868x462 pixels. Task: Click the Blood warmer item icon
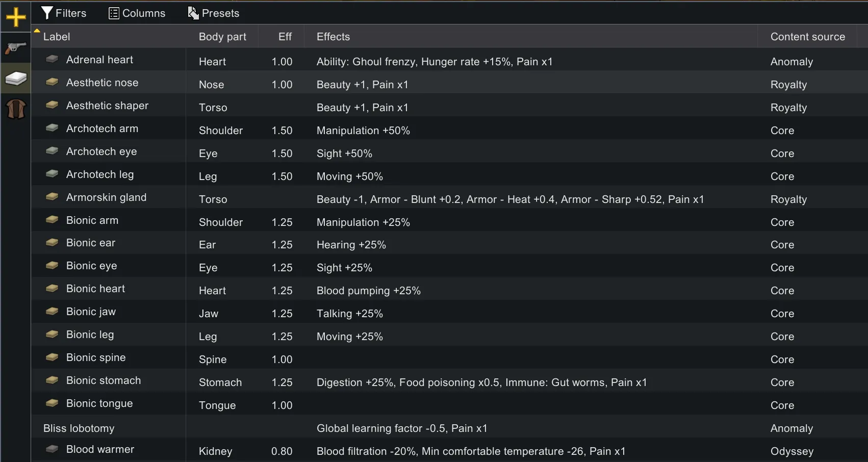tap(52, 449)
